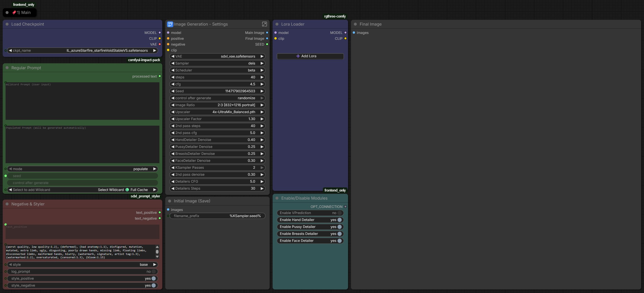644x293 pixels.
Task: Toggle Enable Breasts Detailer switch
Action: tap(339, 234)
